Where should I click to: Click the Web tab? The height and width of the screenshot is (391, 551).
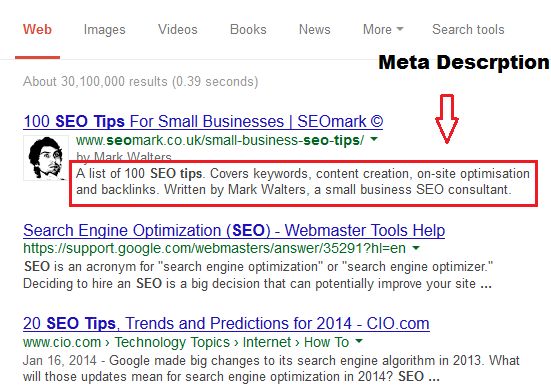click(x=37, y=30)
